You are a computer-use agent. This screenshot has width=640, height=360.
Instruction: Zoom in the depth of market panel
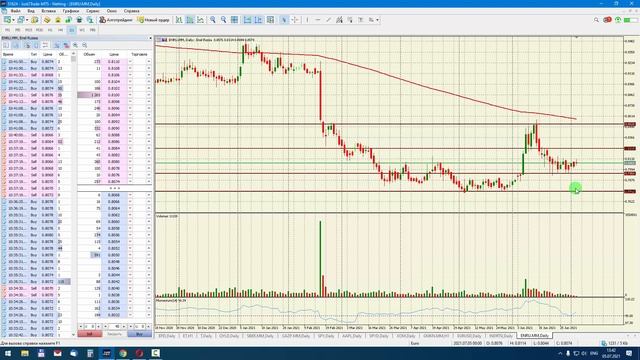(76, 45)
